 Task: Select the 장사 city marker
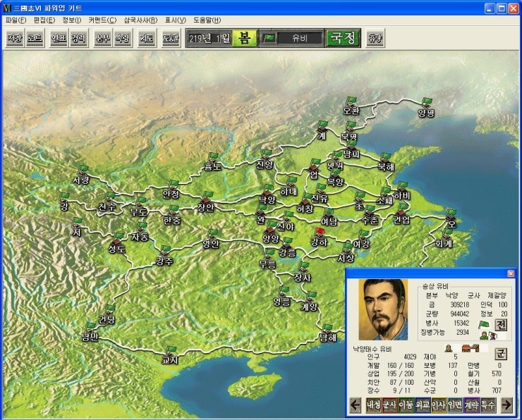[303, 273]
